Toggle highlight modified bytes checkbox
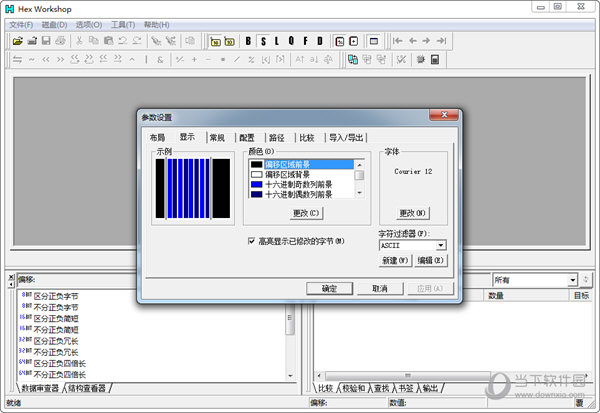The height and width of the screenshot is (413, 600). point(251,241)
